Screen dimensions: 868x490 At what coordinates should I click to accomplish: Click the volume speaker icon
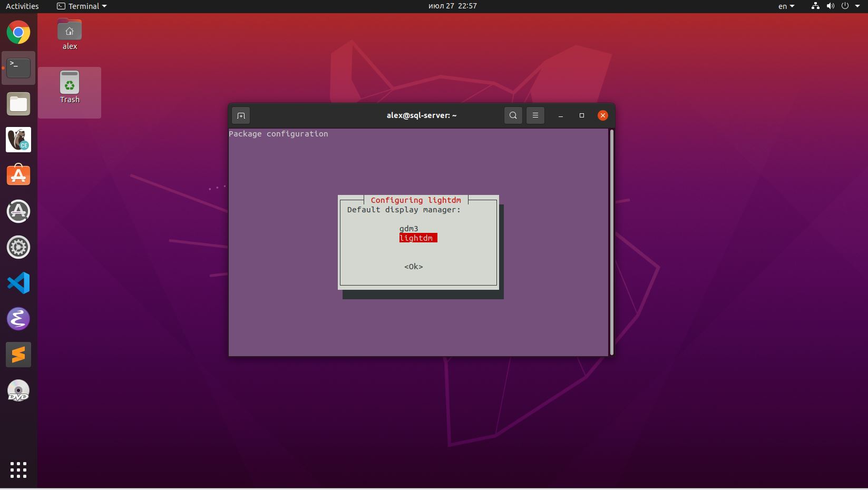coord(831,6)
